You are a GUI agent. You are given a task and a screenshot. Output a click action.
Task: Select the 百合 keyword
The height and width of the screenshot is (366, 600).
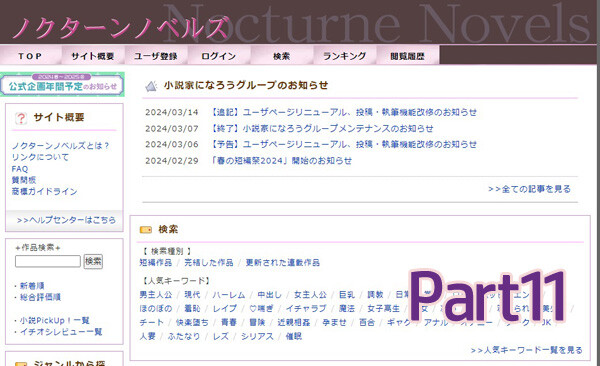(x=367, y=322)
